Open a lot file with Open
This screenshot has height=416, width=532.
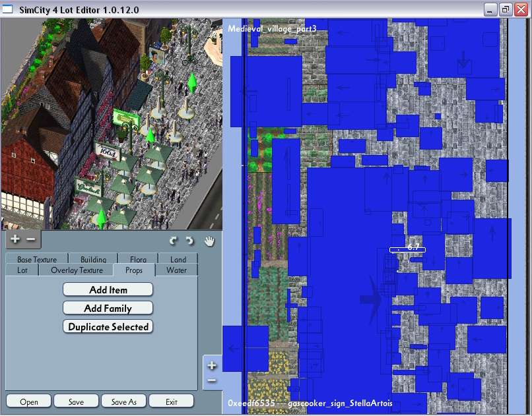pos(29,401)
